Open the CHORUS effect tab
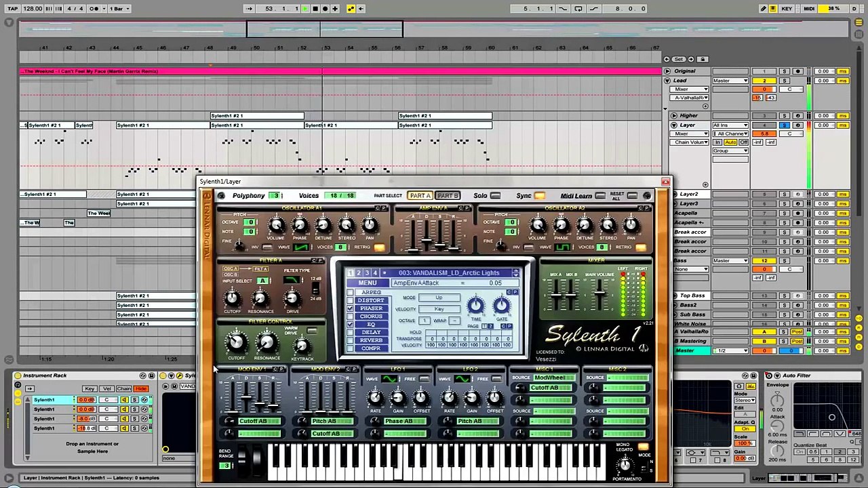Screen dimensions: 868x488 pyautogui.click(x=370, y=317)
